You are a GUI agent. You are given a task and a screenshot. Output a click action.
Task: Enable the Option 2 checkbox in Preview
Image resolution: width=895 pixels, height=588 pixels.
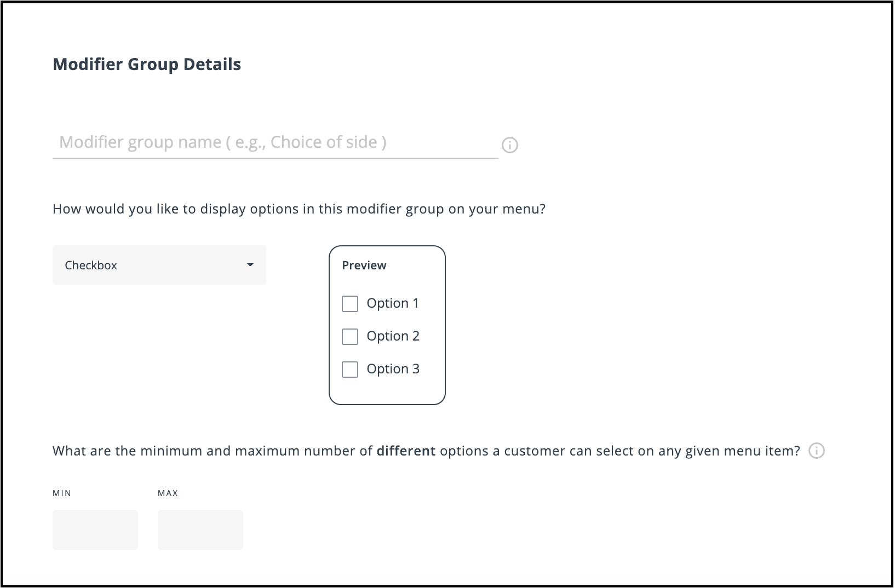pos(350,337)
